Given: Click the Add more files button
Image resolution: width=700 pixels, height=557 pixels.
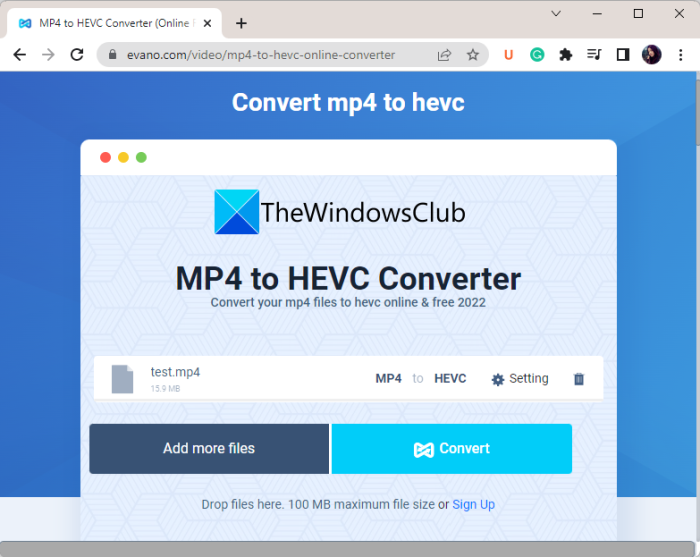Looking at the screenshot, I should click(209, 449).
